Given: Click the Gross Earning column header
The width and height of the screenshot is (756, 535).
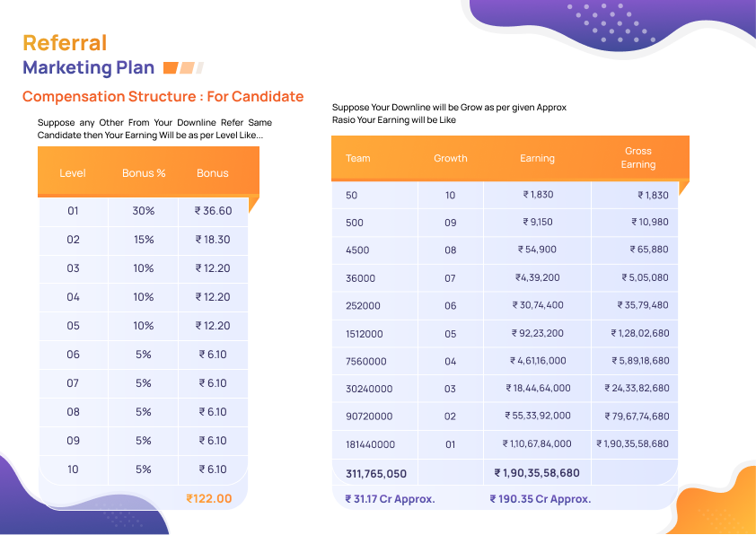Looking at the screenshot, I should point(638,158).
